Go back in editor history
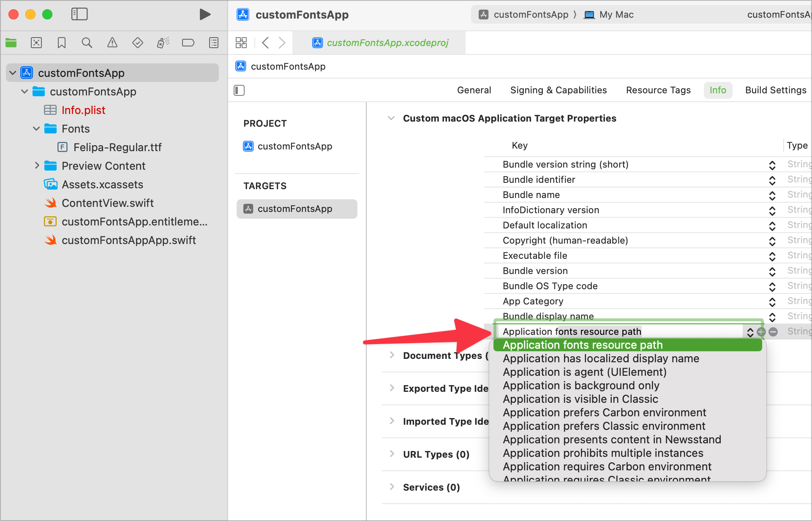 coord(265,43)
